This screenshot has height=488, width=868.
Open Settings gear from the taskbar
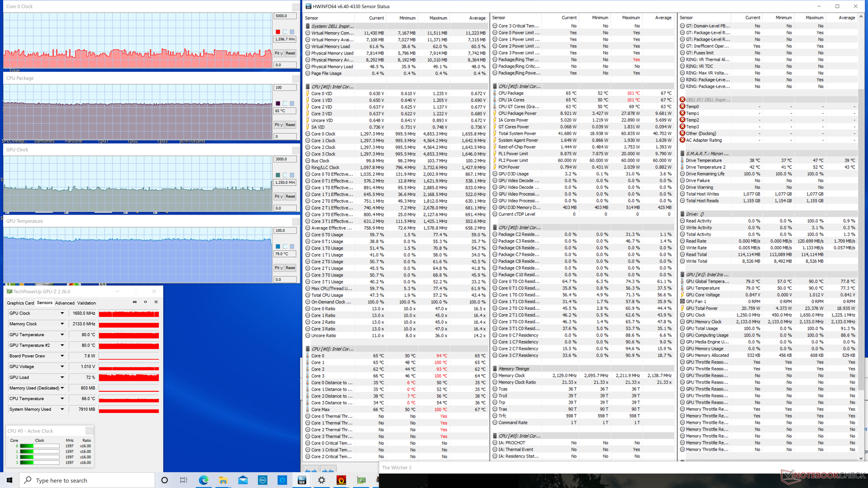click(x=321, y=480)
